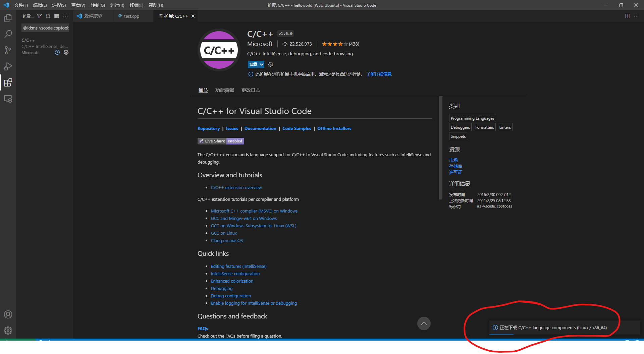Screen dimensions: 644x354
Task: Open the Manage gear in activity bar
Action: (8, 331)
